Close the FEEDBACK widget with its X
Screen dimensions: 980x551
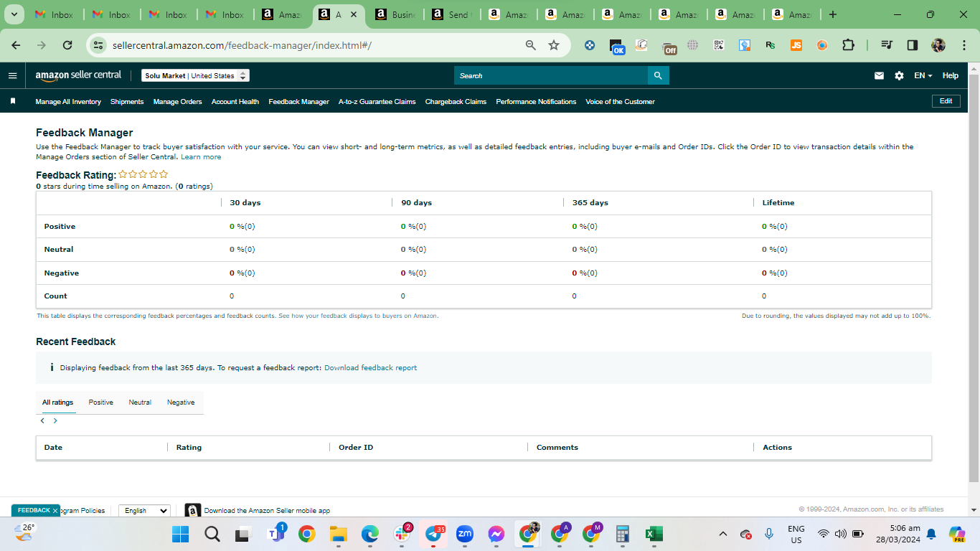coord(55,510)
